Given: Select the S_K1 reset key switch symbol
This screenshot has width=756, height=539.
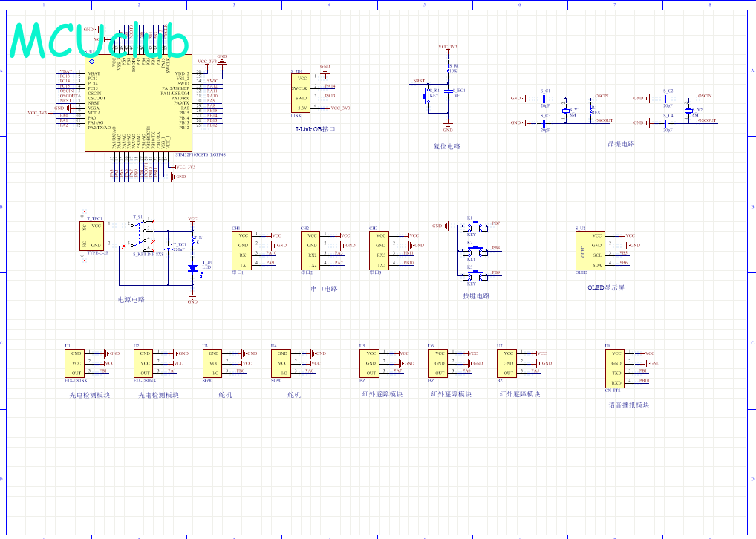Looking at the screenshot, I should 426,96.
